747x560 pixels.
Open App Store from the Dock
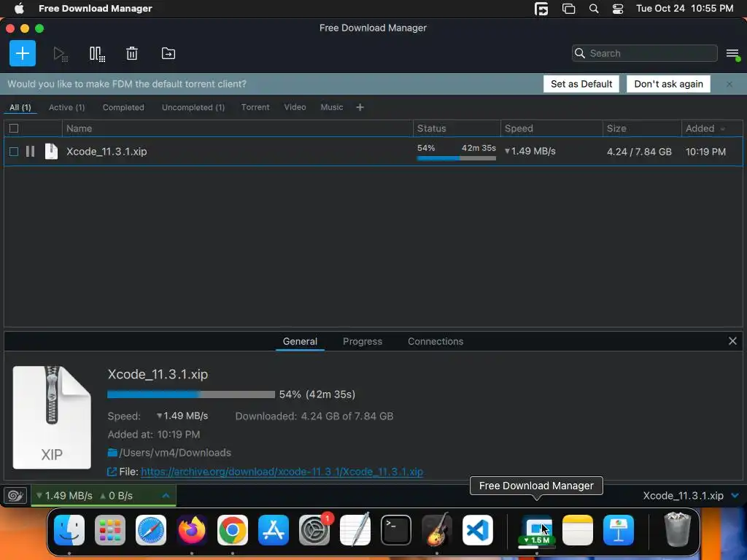(x=274, y=530)
